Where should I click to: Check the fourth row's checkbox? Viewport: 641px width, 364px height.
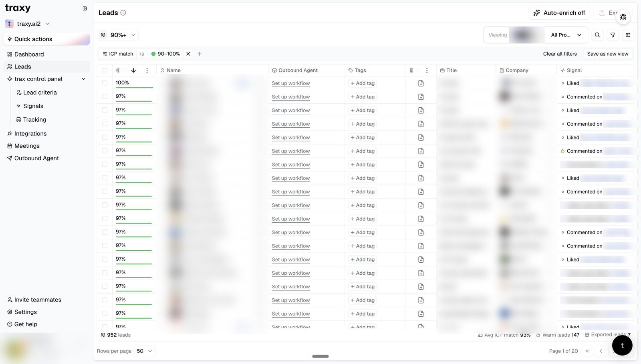[x=105, y=124]
